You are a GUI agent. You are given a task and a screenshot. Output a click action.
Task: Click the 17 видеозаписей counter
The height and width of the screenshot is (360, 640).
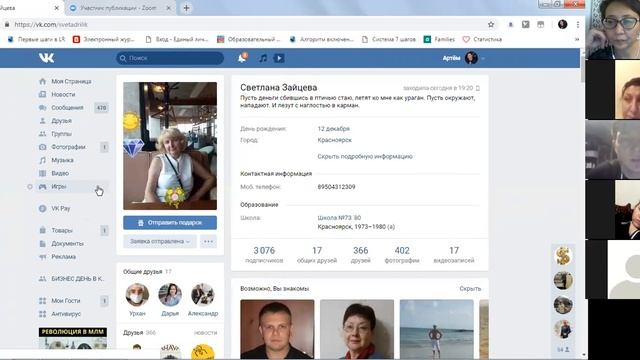454,254
